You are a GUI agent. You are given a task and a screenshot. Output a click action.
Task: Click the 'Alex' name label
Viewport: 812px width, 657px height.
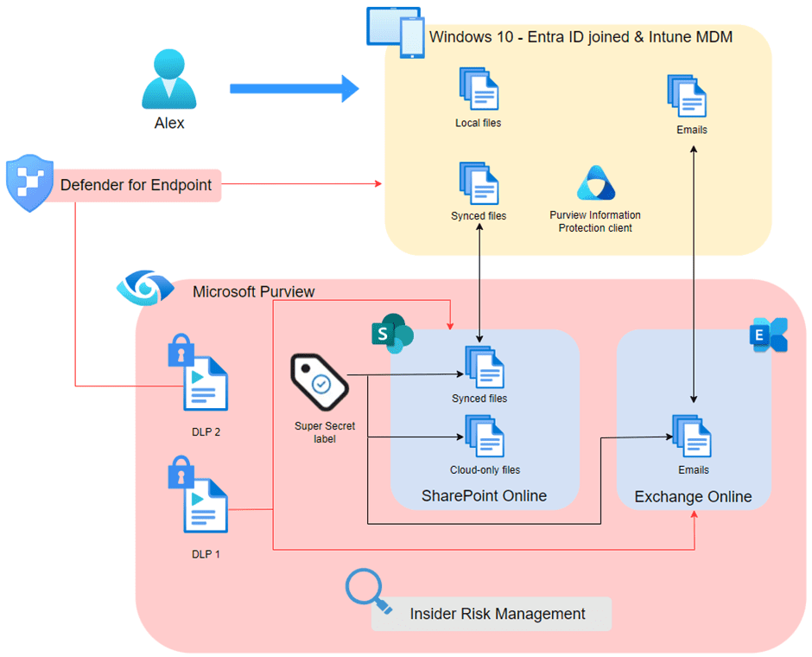tap(169, 124)
